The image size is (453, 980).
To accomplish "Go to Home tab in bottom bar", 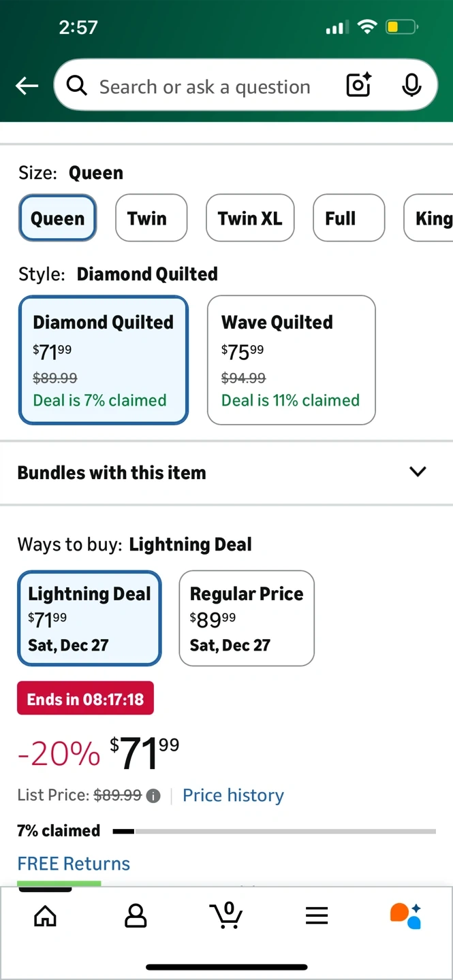I will [46, 915].
